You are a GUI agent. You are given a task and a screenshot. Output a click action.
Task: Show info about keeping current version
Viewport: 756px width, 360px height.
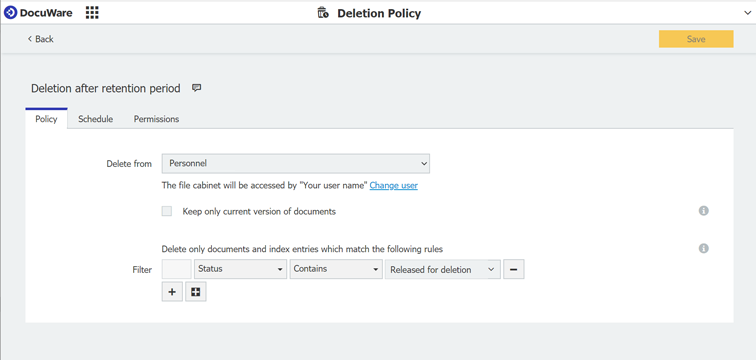pos(703,211)
